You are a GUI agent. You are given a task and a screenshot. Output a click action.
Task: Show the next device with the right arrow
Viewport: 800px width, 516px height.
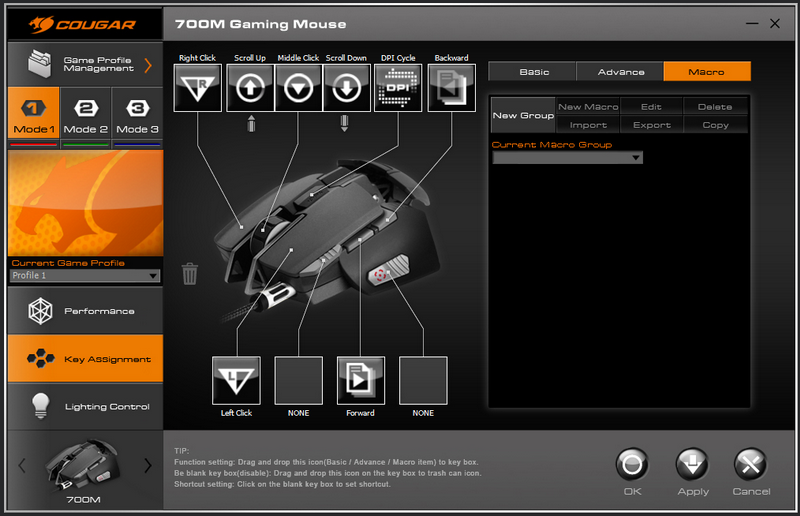coord(148,465)
